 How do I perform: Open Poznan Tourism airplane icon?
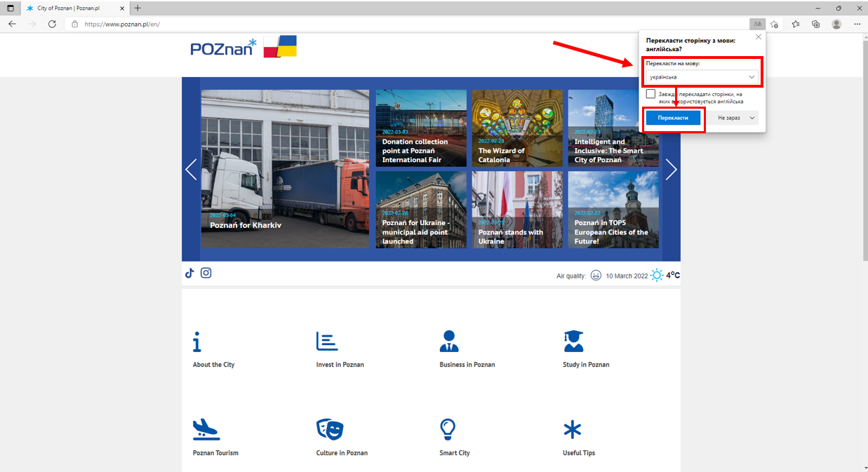(x=206, y=429)
